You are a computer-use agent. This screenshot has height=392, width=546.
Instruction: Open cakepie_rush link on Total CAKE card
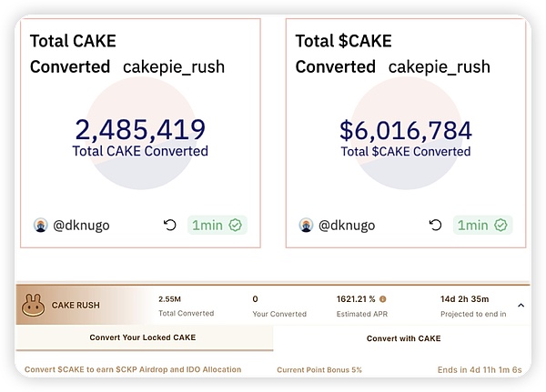click(173, 67)
